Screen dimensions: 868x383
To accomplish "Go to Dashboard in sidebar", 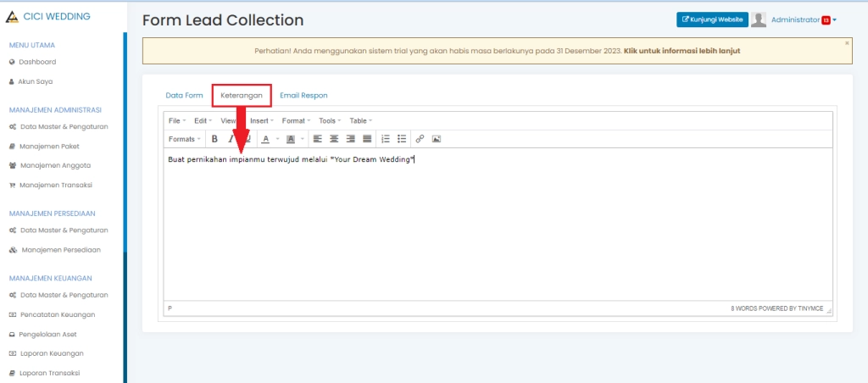I will 37,62.
